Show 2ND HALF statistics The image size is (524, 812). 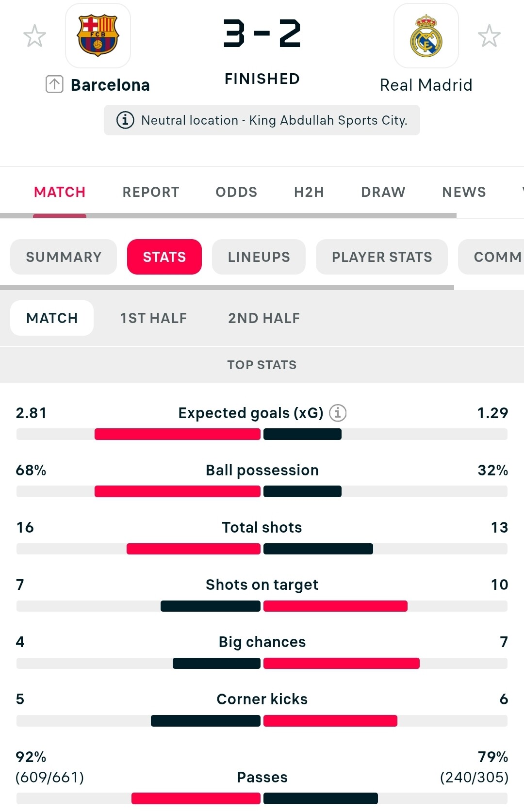263,318
